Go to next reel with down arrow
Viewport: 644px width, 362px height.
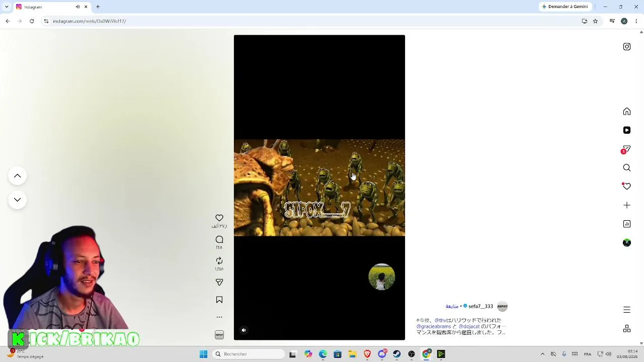click(17, 200)
